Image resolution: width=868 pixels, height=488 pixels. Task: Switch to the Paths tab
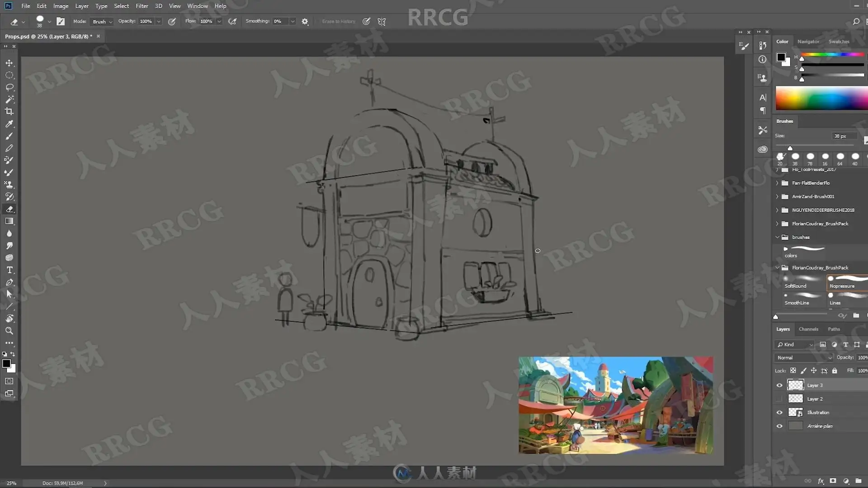[x=834, y=329]
